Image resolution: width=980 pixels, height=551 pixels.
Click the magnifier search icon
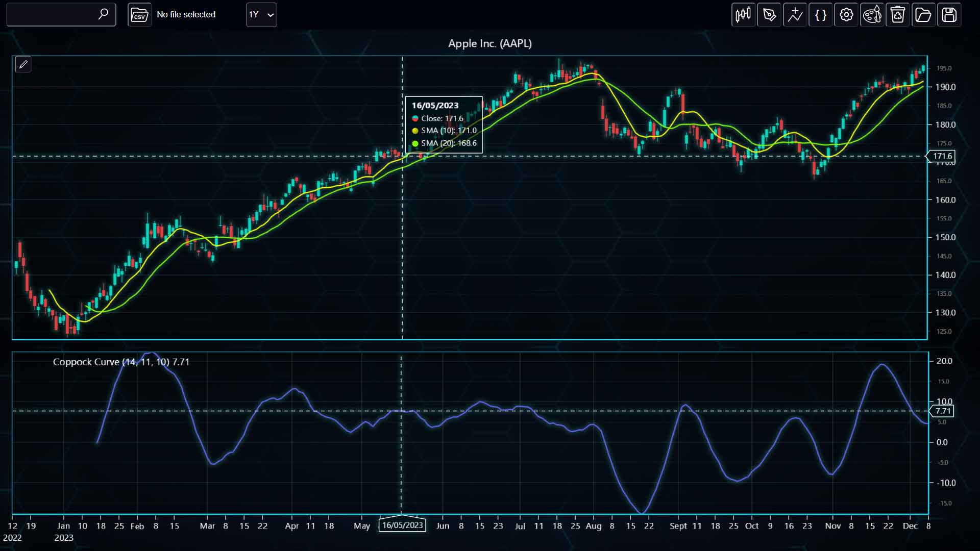pyautogui.click(x=103, y=14)
